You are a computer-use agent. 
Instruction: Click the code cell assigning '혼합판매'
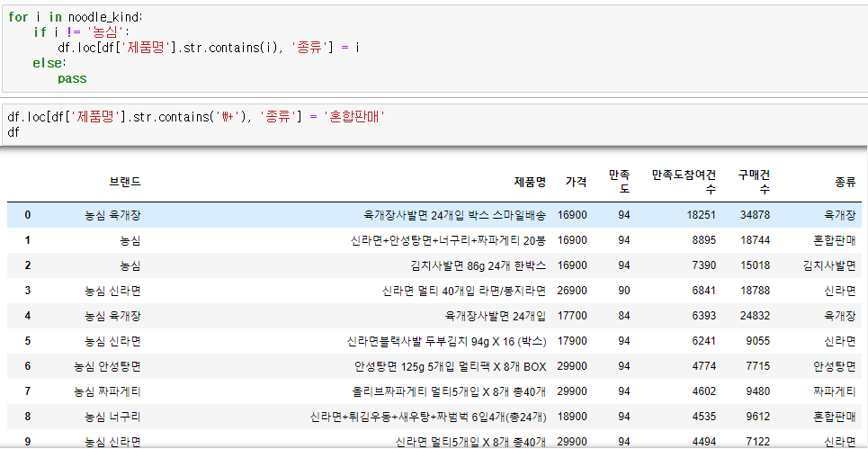click(x=434, y=124)
